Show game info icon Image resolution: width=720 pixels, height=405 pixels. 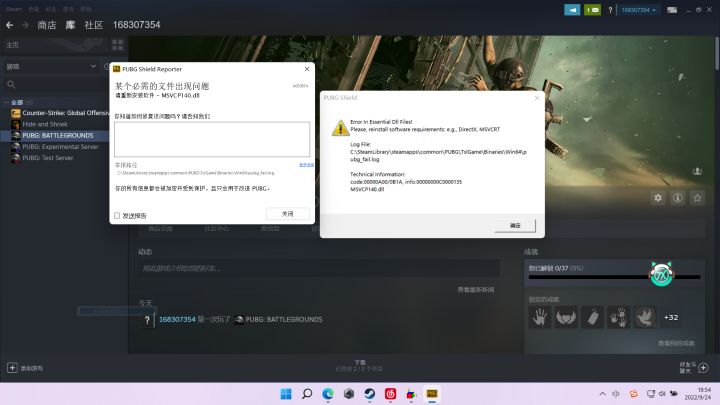click(x=678, y=198)
